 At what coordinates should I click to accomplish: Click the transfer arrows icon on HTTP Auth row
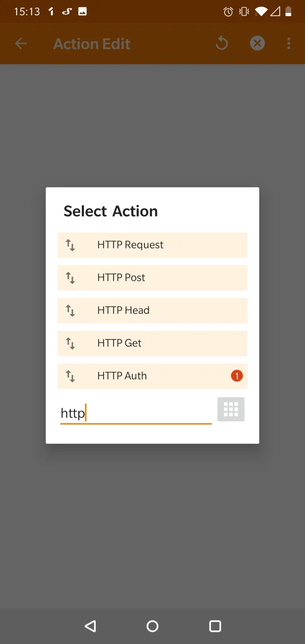(x=71, y=376)
